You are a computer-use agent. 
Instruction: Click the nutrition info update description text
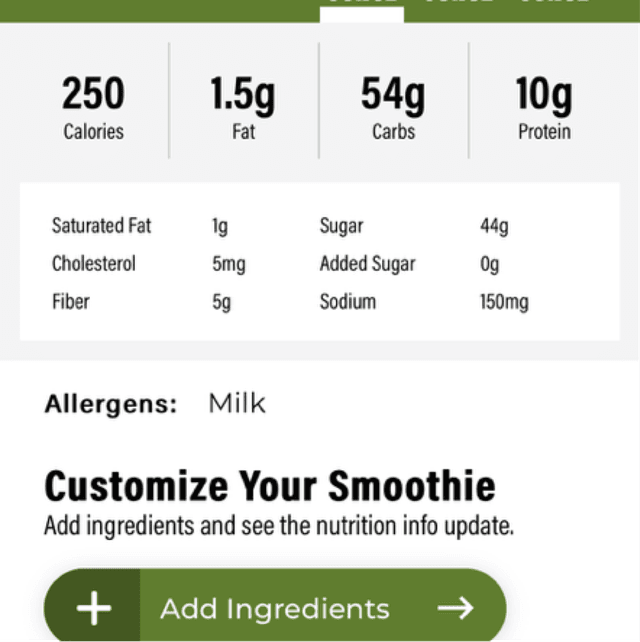click(279, 526)
